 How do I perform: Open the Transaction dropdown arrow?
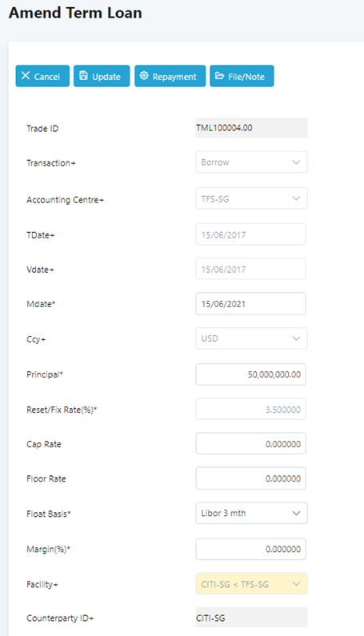pos(296,162)
